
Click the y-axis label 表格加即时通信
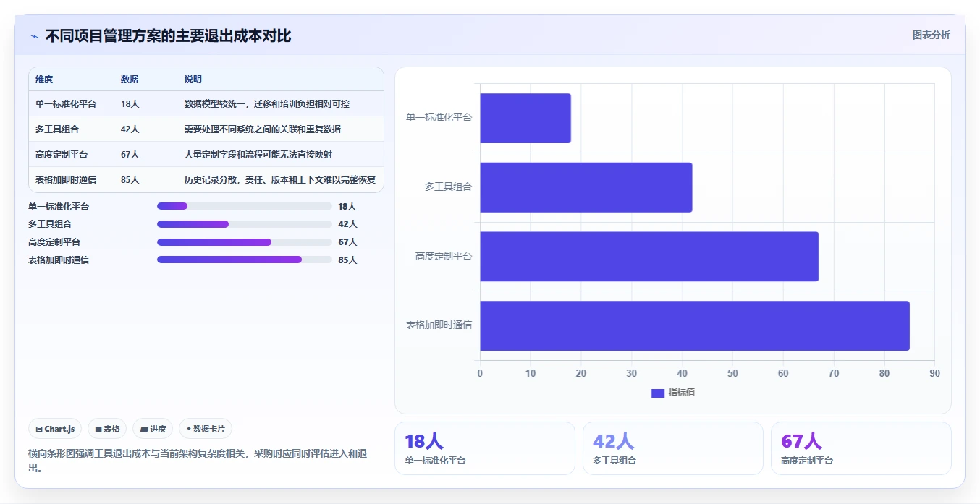point(439,325)
